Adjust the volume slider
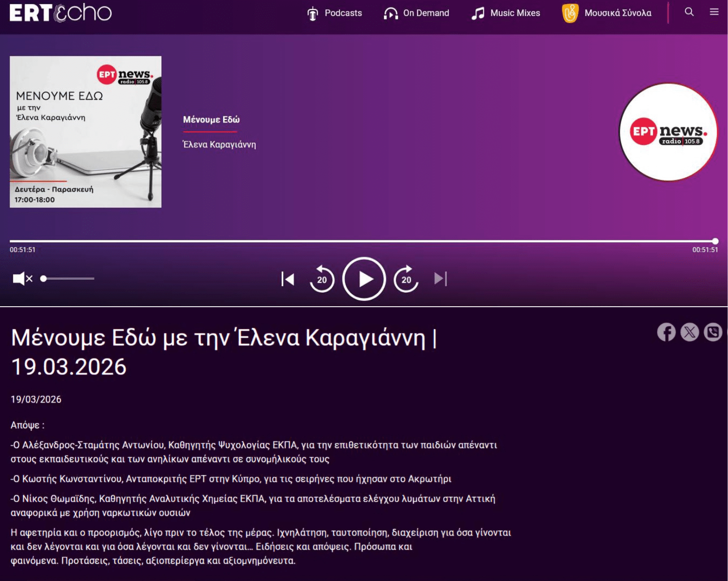 tap(67, 279)
